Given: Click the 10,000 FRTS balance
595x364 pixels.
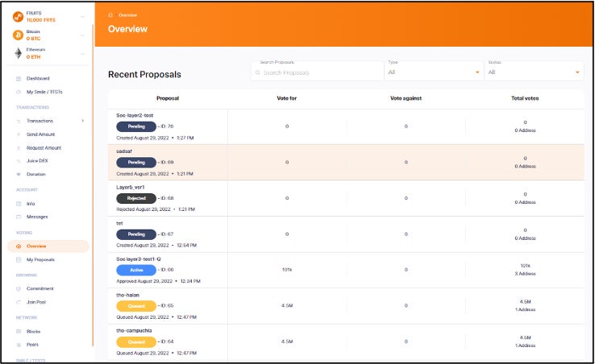Looking at the screenshot, I should 40,20.
